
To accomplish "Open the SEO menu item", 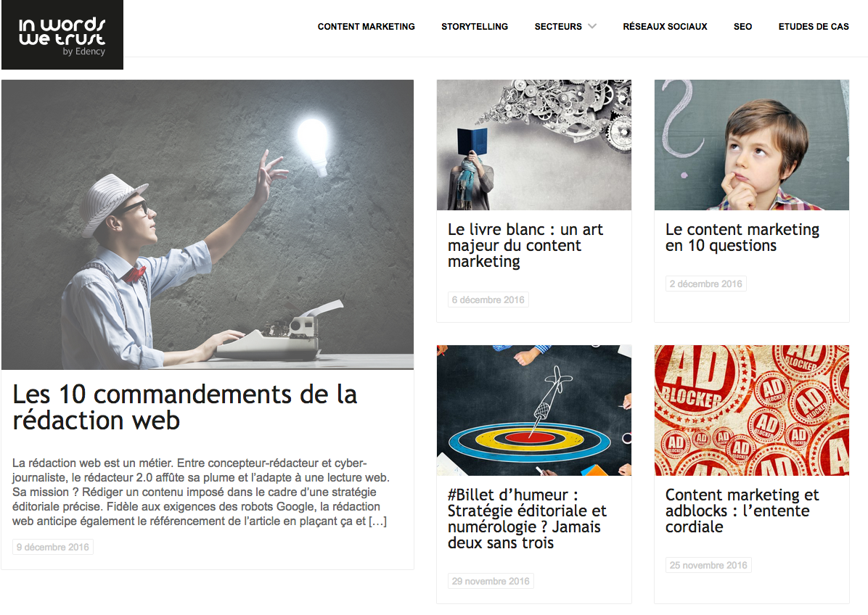I will tap(742, 27).
